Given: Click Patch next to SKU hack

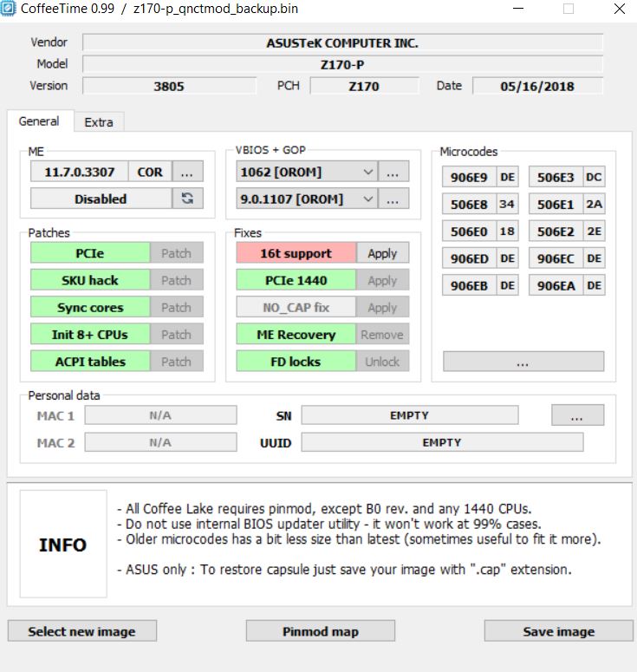Looking at the screenshot, I should pos(177,280).
